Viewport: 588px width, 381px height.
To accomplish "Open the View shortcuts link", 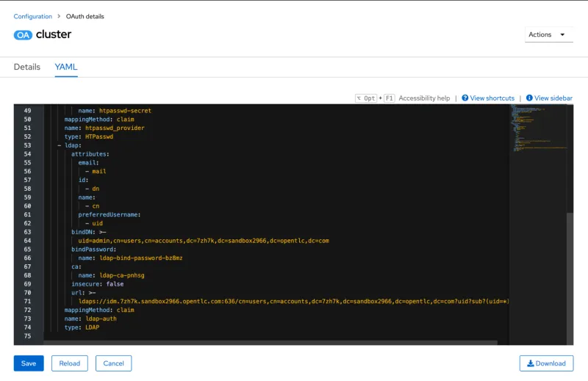I will click(492, 98).
